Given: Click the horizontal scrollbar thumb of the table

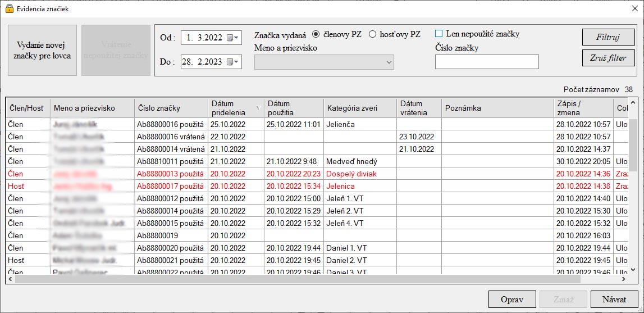Looking at the screenshot, I should click(x=298, y=279).
